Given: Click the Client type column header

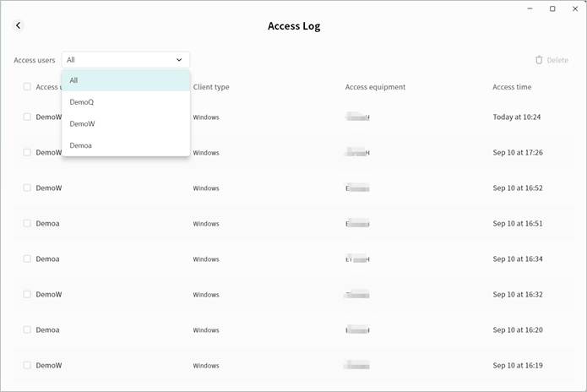Looking at the screenshot, I should 211,87.
